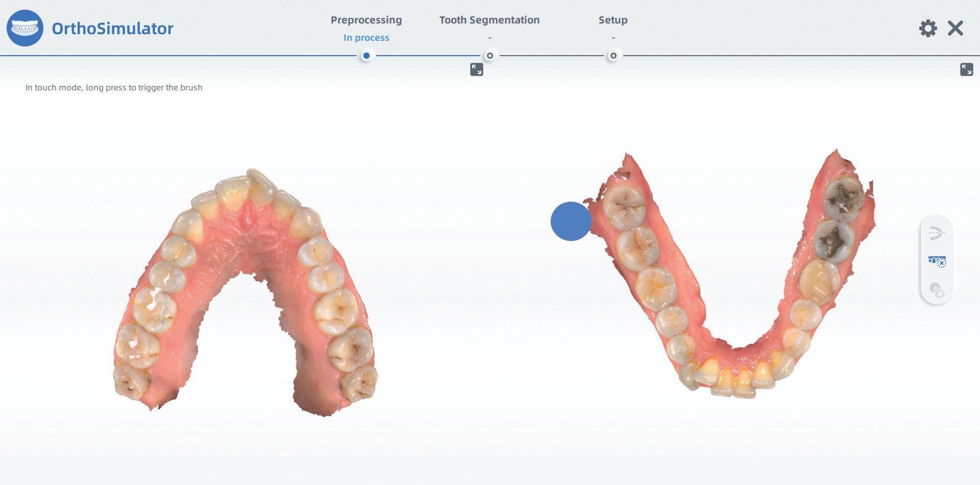Click the Setup progress marker
This screenshot has height=485, width=980.
[613, 56]
